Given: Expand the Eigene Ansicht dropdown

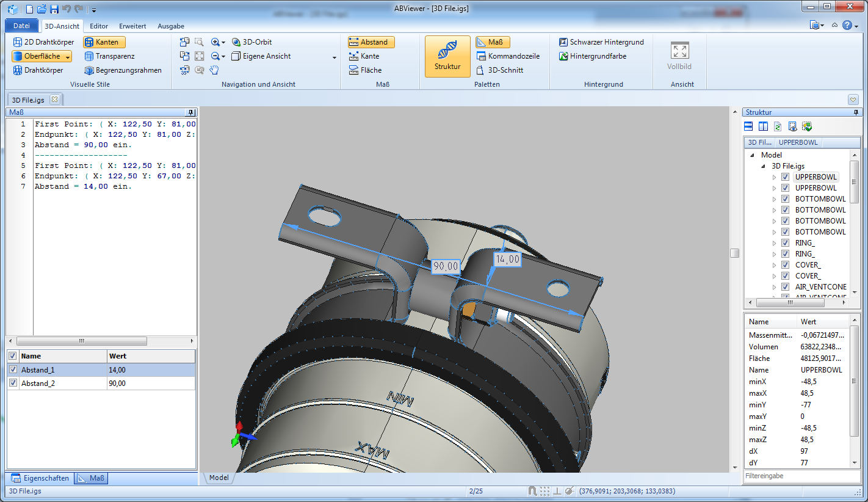Looking at the screenshot, I should click(x=334, y=57).
